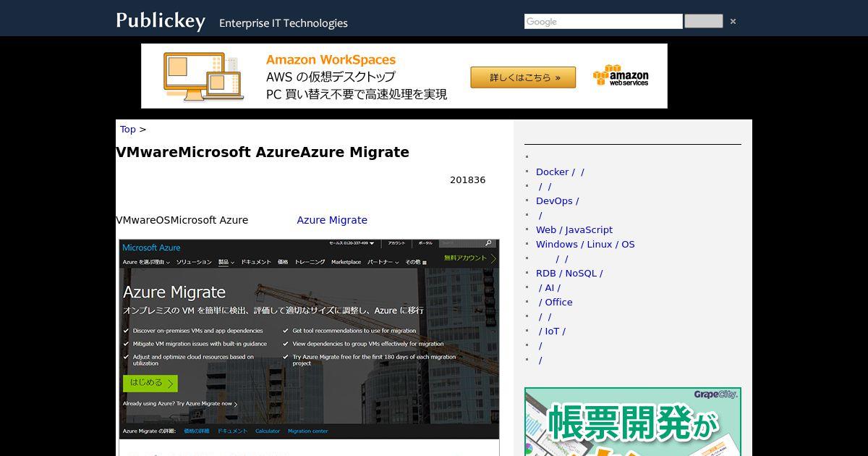Click the orange 詳しくはこちら button in ad
This screenshot has width=868, height=456.
(x=523, y=77)
